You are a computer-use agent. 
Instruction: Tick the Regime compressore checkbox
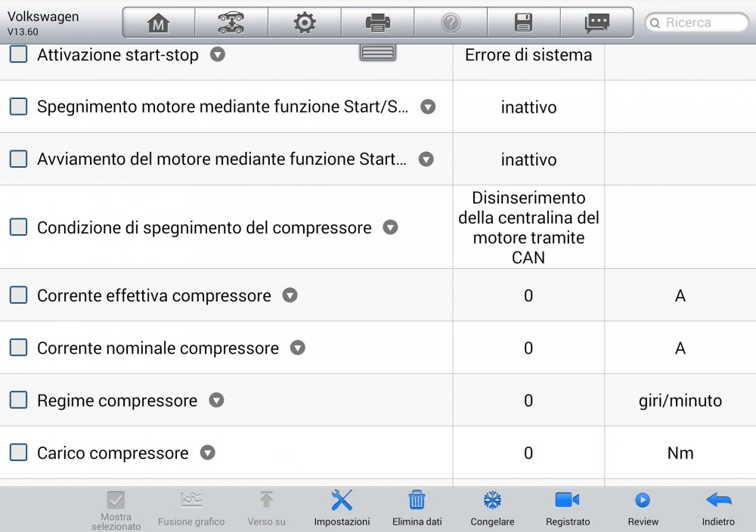click(18, 401)
